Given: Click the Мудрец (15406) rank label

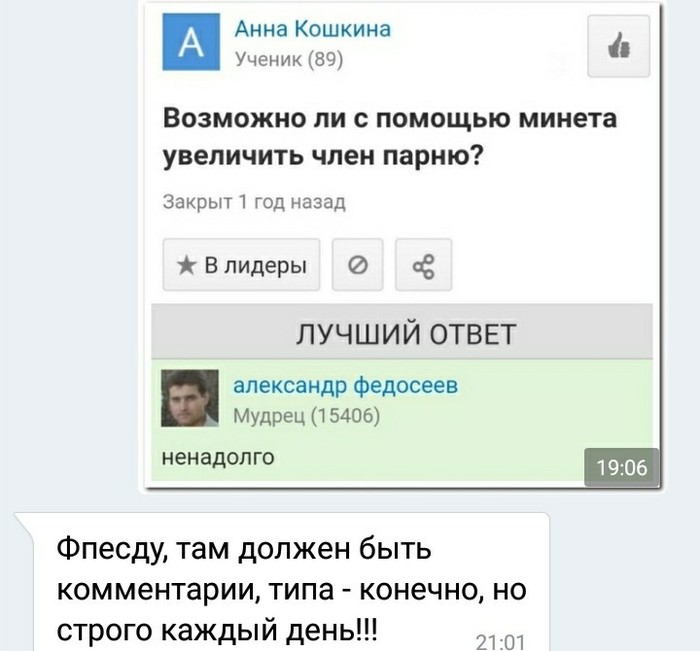Looking at the screenshot, I should 307,416.
